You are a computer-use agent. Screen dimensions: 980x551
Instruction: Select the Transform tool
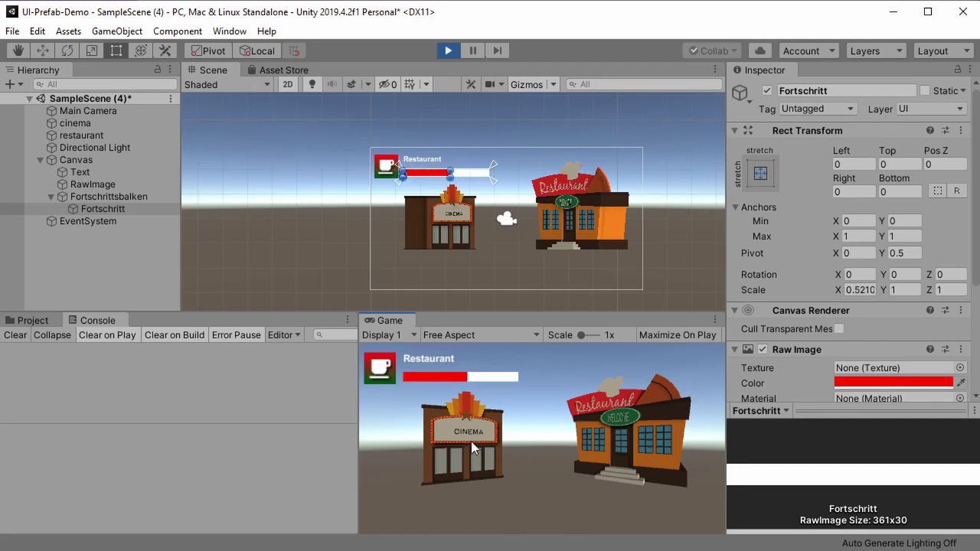(x=141, y=51)
